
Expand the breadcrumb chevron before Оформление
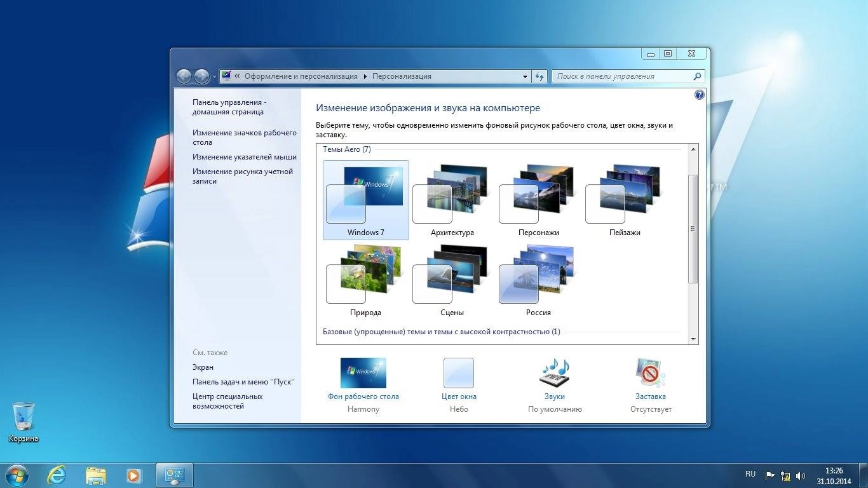point(237,76)
